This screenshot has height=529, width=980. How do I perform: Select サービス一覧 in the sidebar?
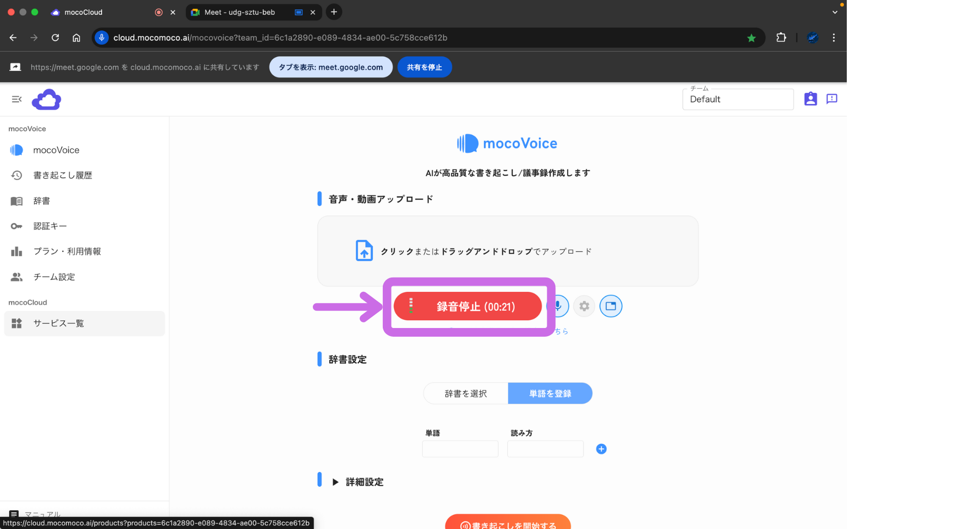tap(84, 323)
